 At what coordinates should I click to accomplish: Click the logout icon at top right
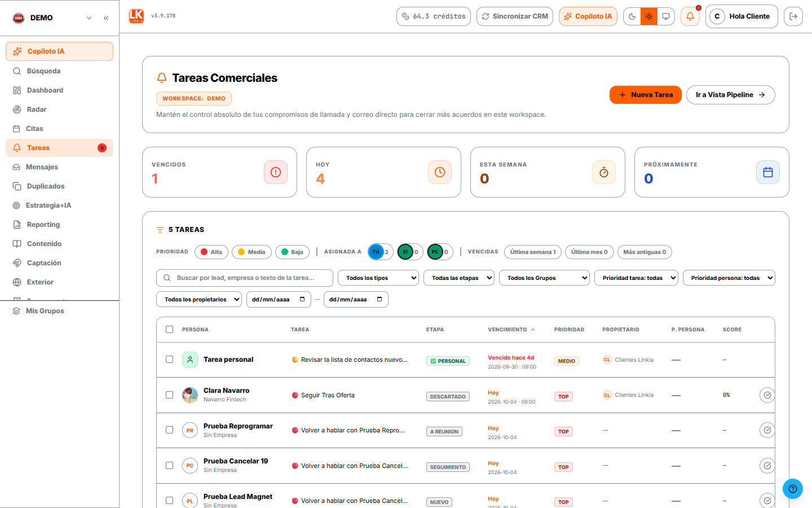(793, 16)
